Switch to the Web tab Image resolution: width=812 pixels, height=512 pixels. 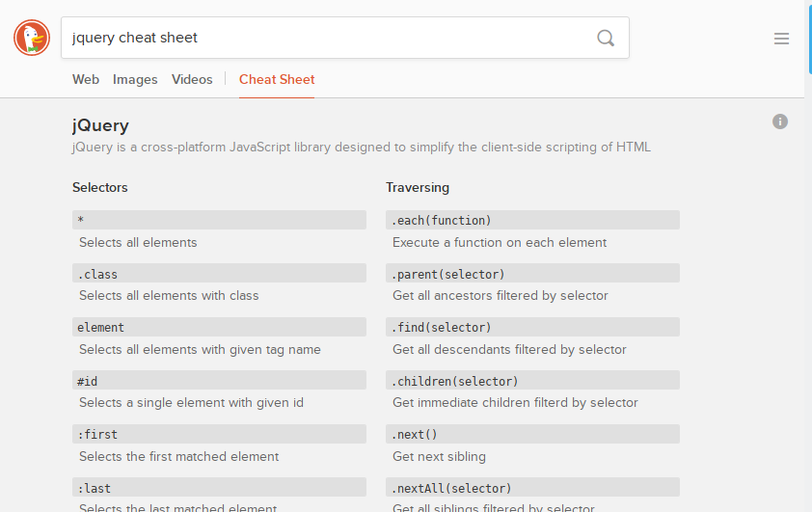point(86,79)
